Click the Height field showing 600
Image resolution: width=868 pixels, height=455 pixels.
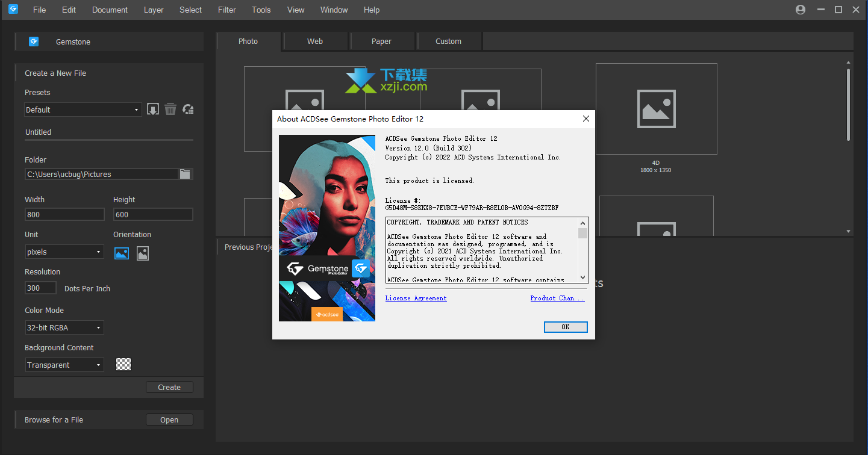(153, 214)
